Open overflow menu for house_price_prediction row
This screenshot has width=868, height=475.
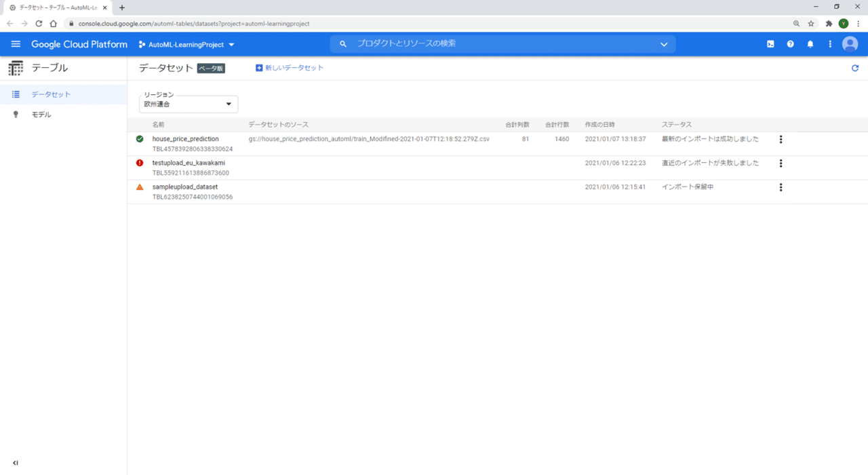tap(781, 139)
